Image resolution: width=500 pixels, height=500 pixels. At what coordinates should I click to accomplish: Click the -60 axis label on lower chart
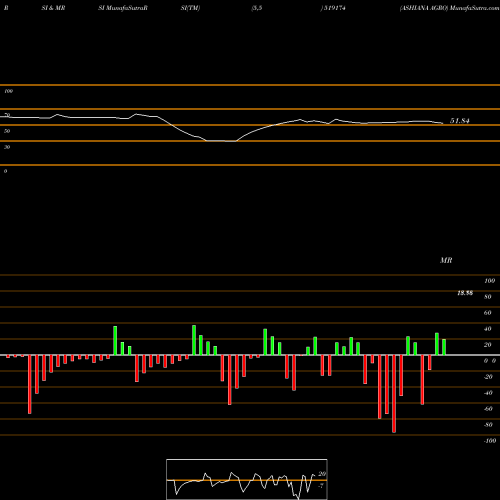point(488,409)
